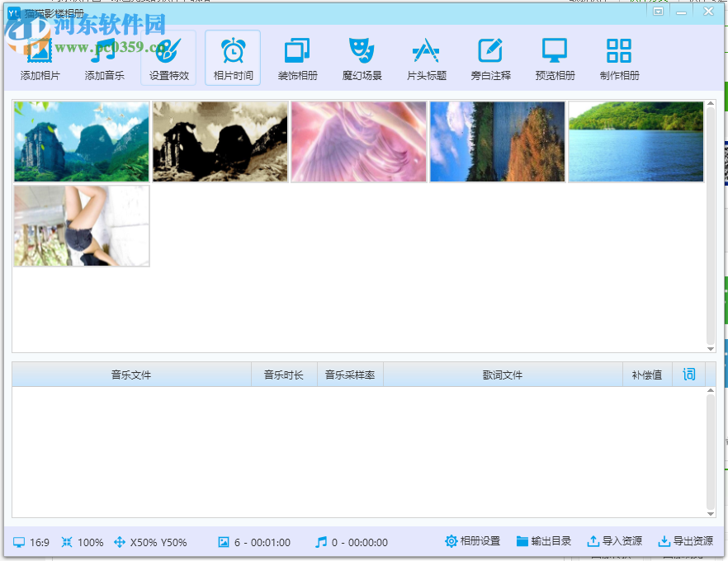
Task: Open 输出目录 output folder
Action: click(x=544, y=541)
